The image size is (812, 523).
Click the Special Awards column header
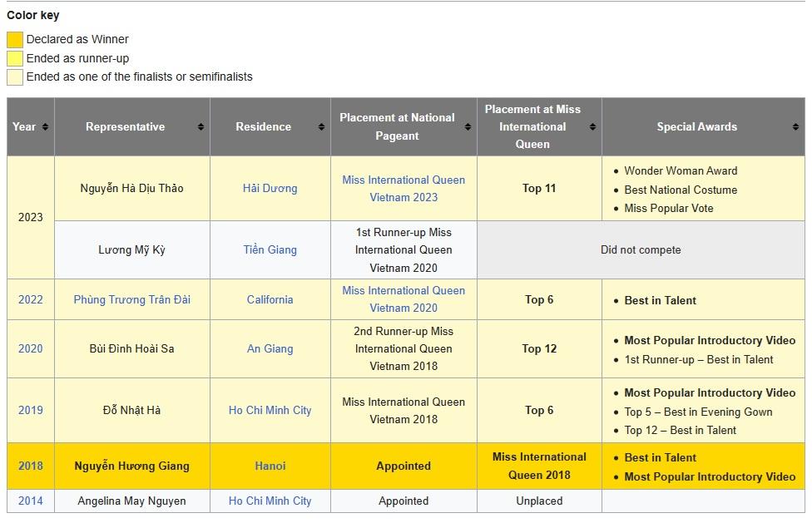click(x=703, y=126)
